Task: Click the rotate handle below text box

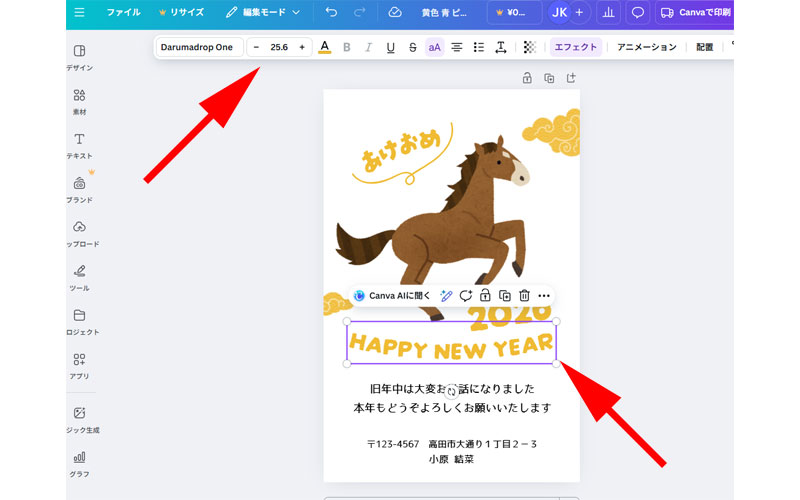Action: (x=452, y=392)
